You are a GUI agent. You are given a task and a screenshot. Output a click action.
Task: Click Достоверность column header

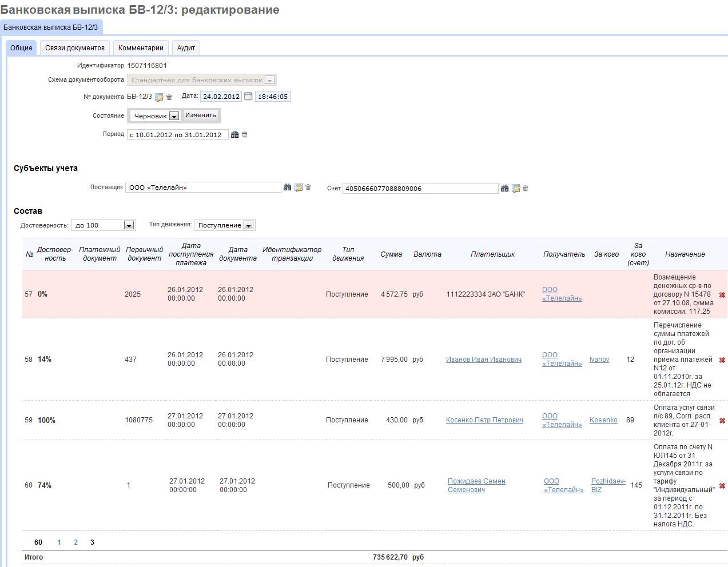click(55, 254)
